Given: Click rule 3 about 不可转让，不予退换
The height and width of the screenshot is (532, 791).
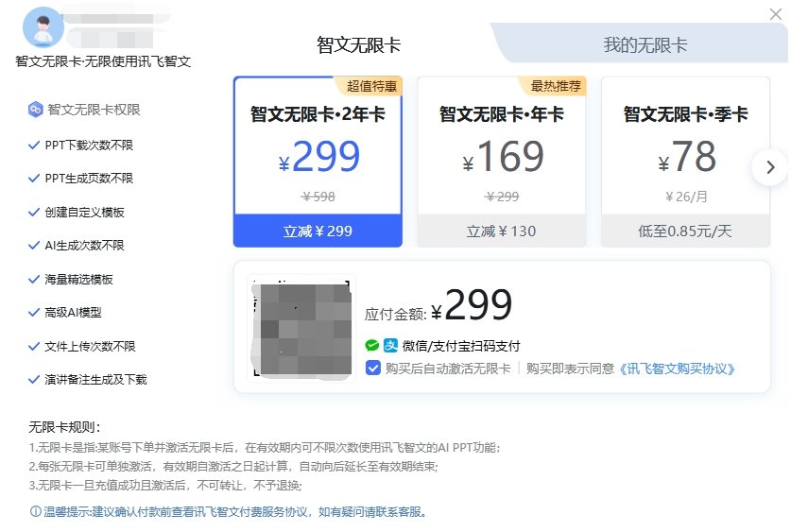Looking at the screenshot, I should [165, 486].
